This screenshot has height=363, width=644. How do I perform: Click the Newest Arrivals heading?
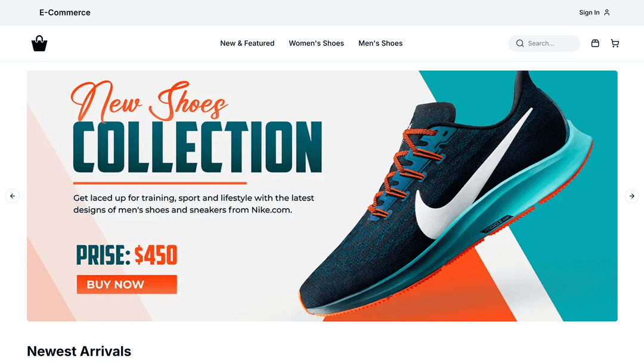click(x=79, y=351)
